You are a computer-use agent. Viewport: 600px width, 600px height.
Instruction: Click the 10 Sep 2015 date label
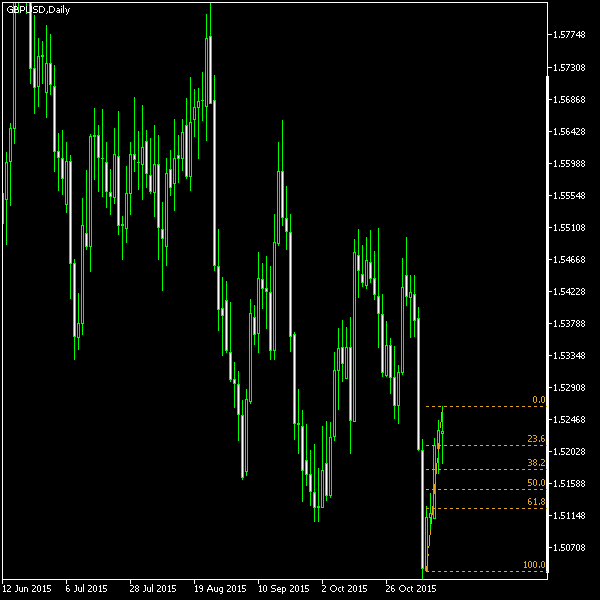point(284,589)
